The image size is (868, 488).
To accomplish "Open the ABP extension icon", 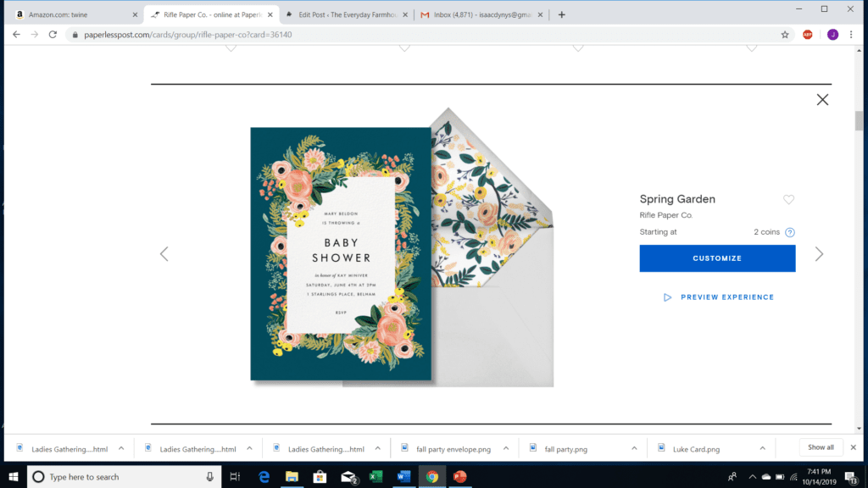I will coord(808,34).
